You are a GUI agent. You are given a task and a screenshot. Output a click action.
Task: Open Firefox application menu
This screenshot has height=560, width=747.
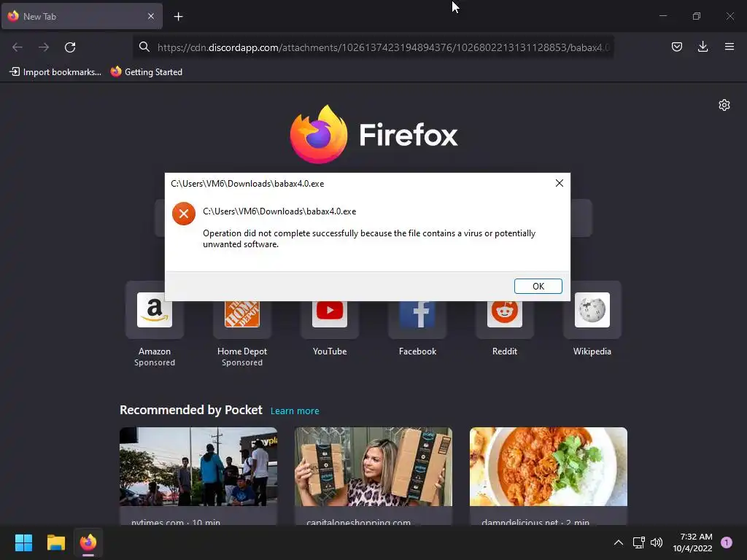pos(729,47)
